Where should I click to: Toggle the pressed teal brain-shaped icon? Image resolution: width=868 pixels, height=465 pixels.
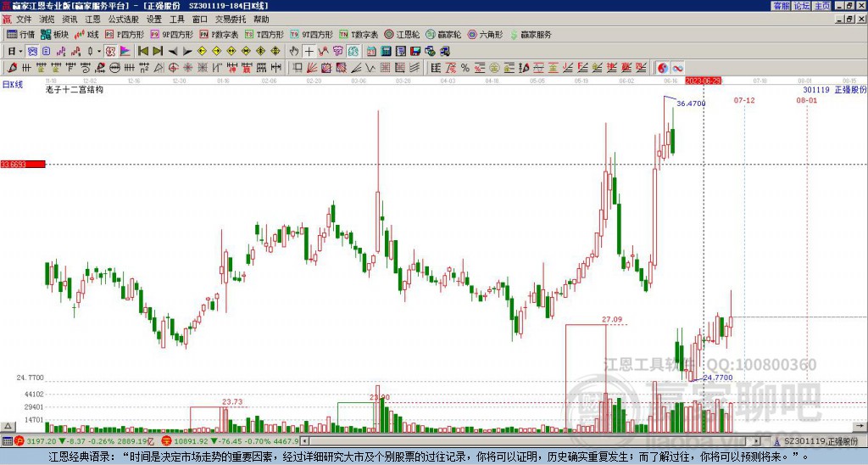[x=353, y=52]
